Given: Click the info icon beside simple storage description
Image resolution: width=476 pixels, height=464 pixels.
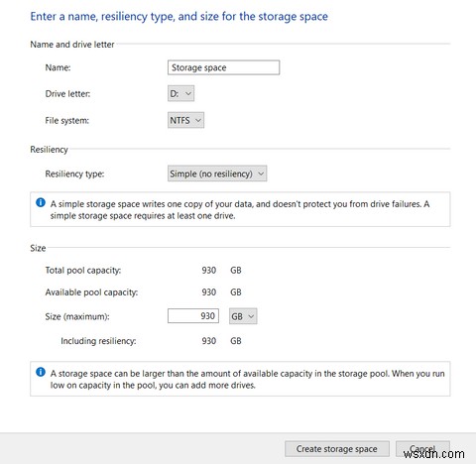Looking at the screenshot, I should tap(41, 202).
